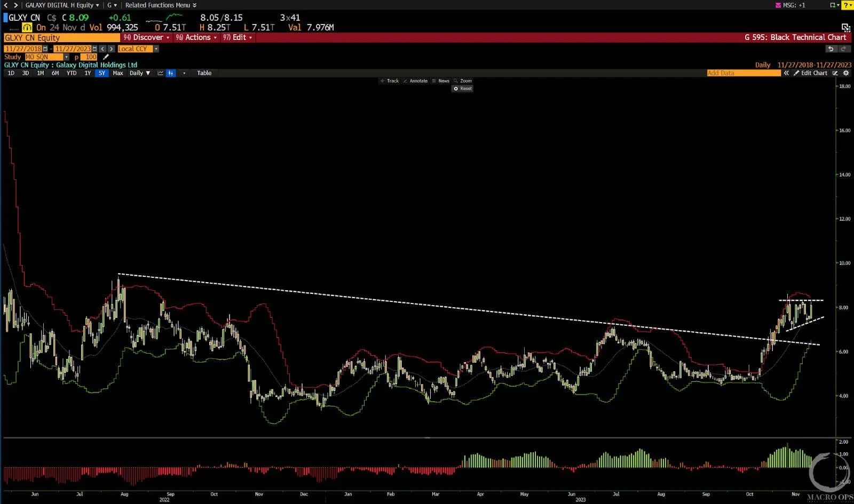
Task: Click the Edit Chart button
Action: tap(810, 73)
